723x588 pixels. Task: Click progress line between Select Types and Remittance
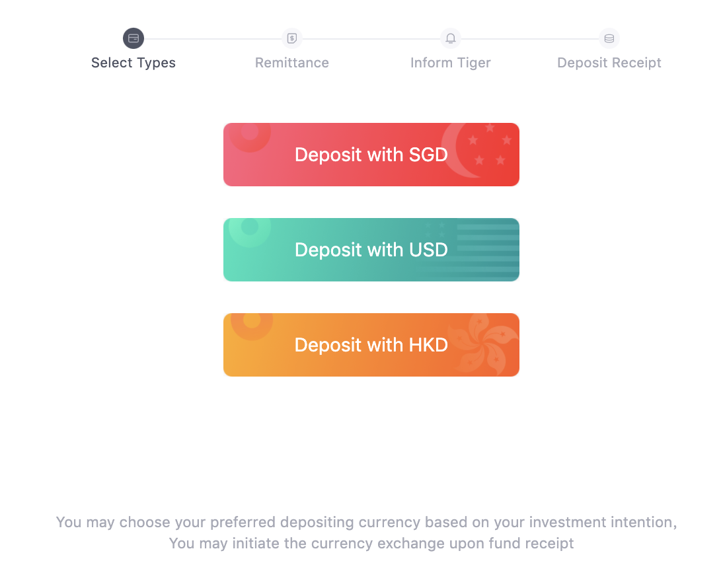[x=213, y=39]
